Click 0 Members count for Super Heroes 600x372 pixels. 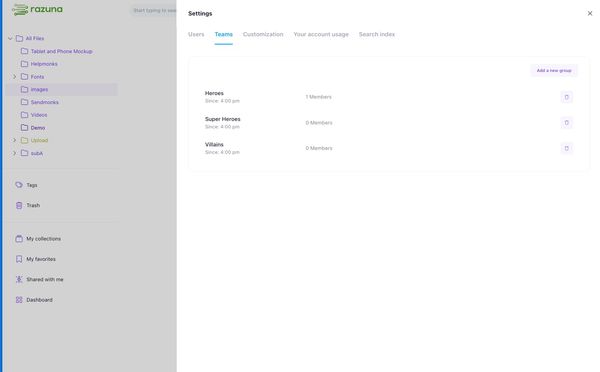[319, 123]
